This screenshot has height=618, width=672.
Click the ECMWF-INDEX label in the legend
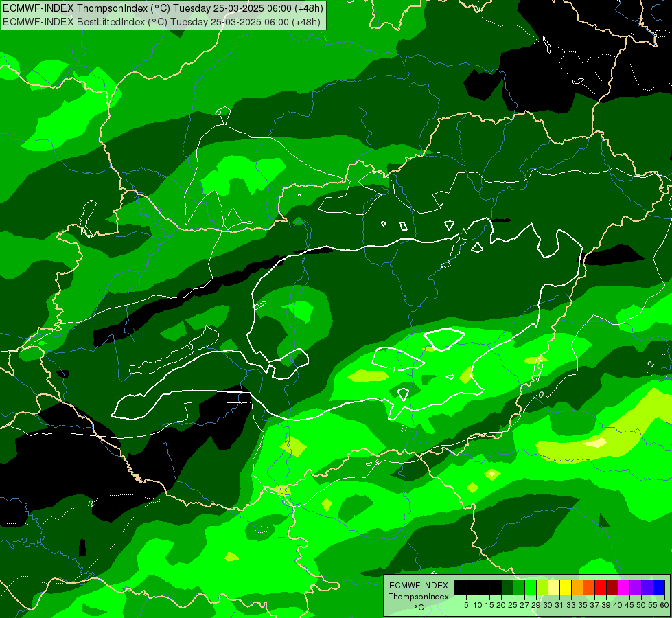(419, 586)
